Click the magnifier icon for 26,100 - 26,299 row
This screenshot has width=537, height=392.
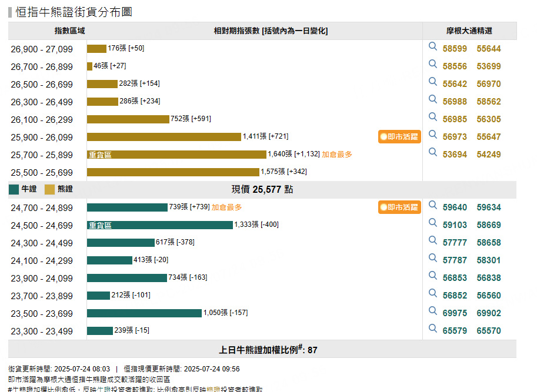[x=433, y=116]
